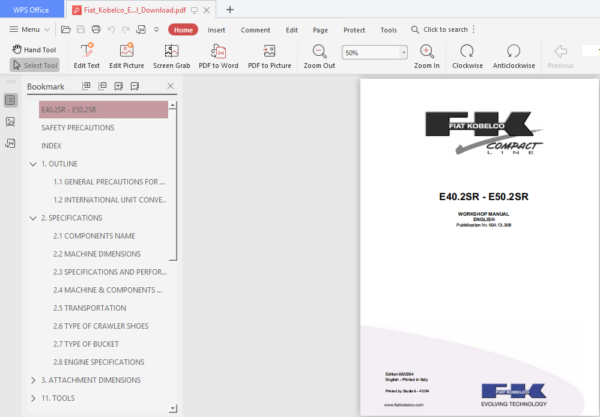The width and height of the screenshot is (600, 417).
Task: Open SAFETY PRECAUTIONS bookmark
Action: click(78, 128)
